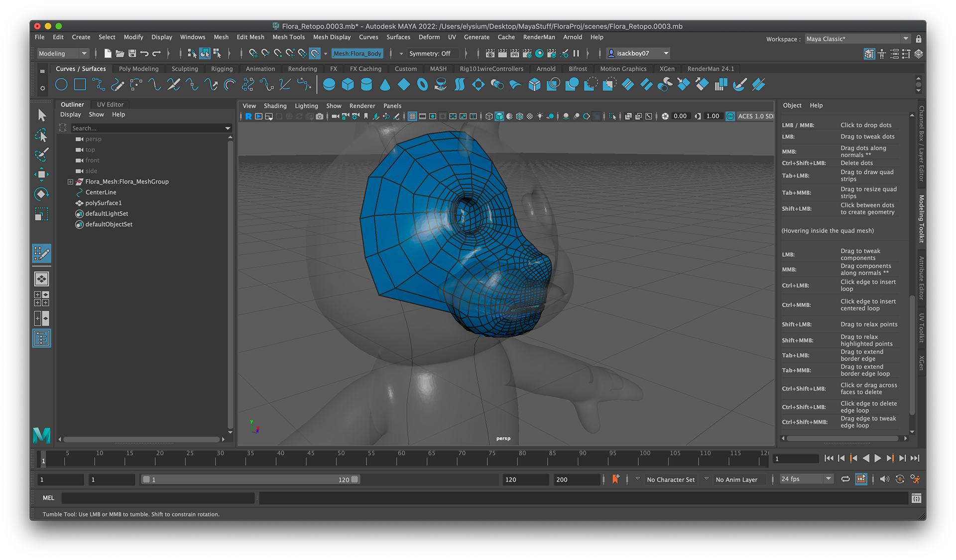
Task: Create a NURBS cube from the shelf
Action: 348,85
